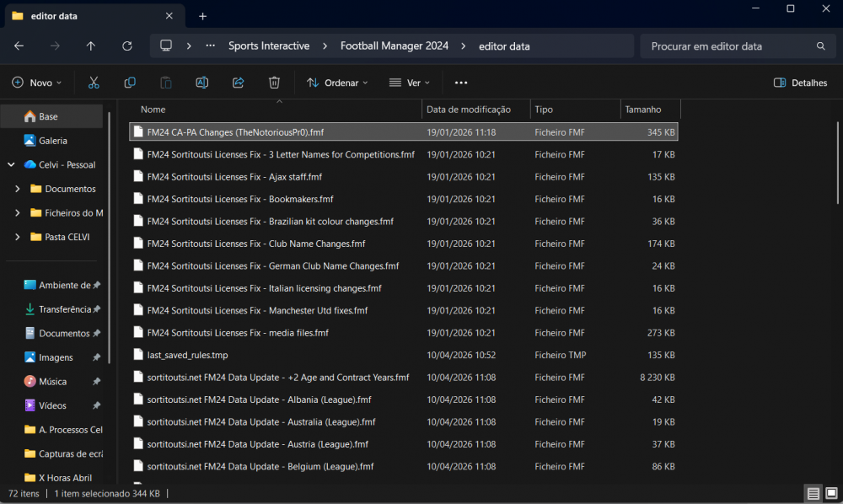
Task: Go up one folder level
Action: (91, 46)
